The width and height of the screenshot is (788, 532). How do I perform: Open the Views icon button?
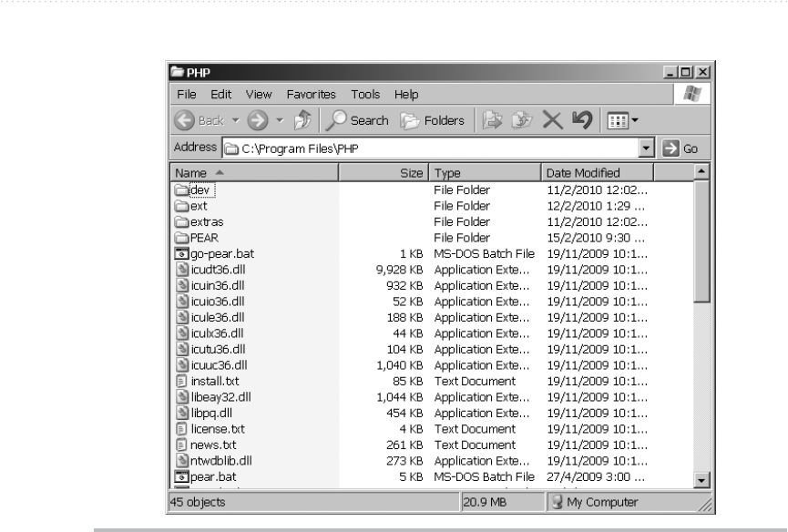coord(617,121)
